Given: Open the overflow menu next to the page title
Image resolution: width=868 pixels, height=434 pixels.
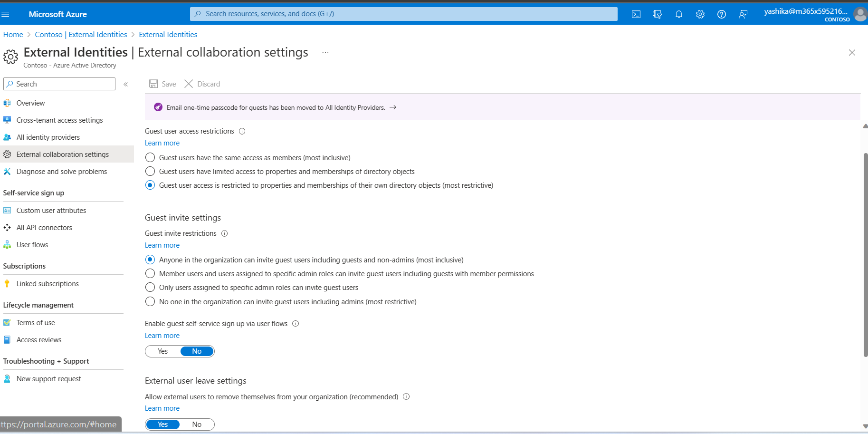Looking at the screenshot, I should [325, 52].
